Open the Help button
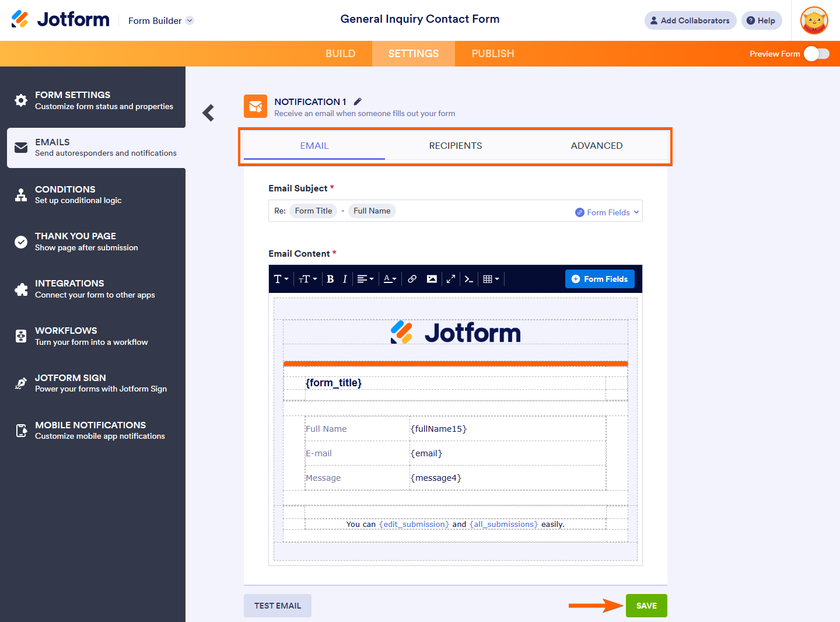The width and height of the screenshot is (840, 622). tap(762, 20)
